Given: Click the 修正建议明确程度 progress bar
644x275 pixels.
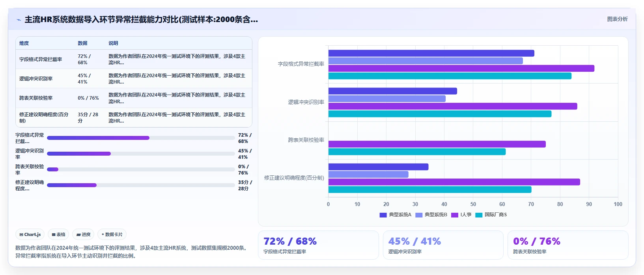Looking at the screenshot, I should coord(141,185).
